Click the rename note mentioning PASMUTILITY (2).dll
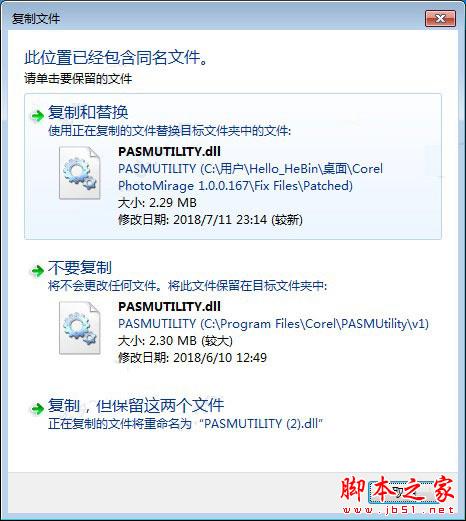 pyautogui.click(x=185, y=424)
